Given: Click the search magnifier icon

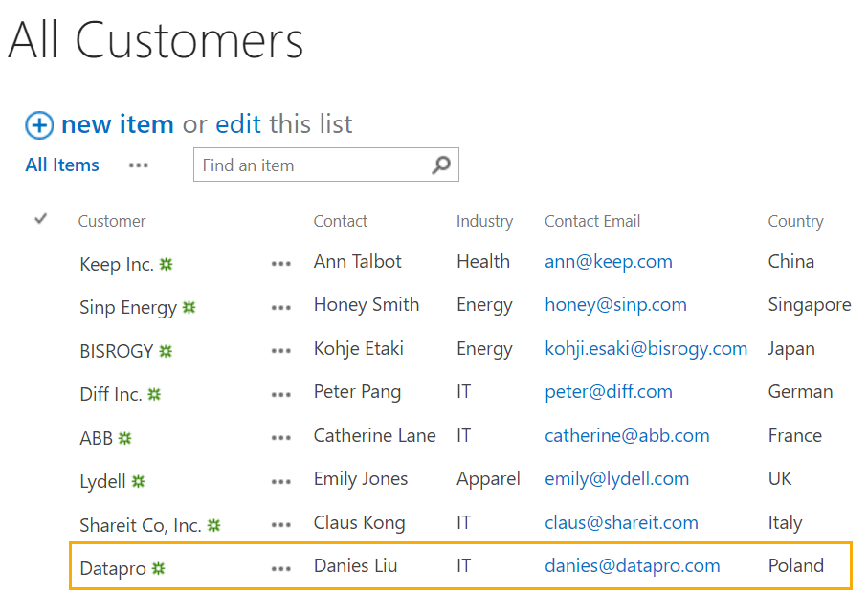Looking at the screenshot, I should click(440, 165).
